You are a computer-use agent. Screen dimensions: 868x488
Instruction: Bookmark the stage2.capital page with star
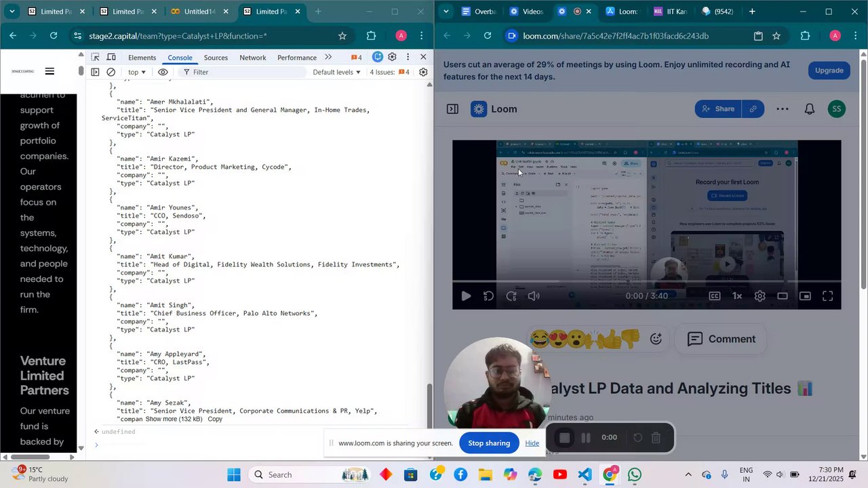[x=342, y=36]
